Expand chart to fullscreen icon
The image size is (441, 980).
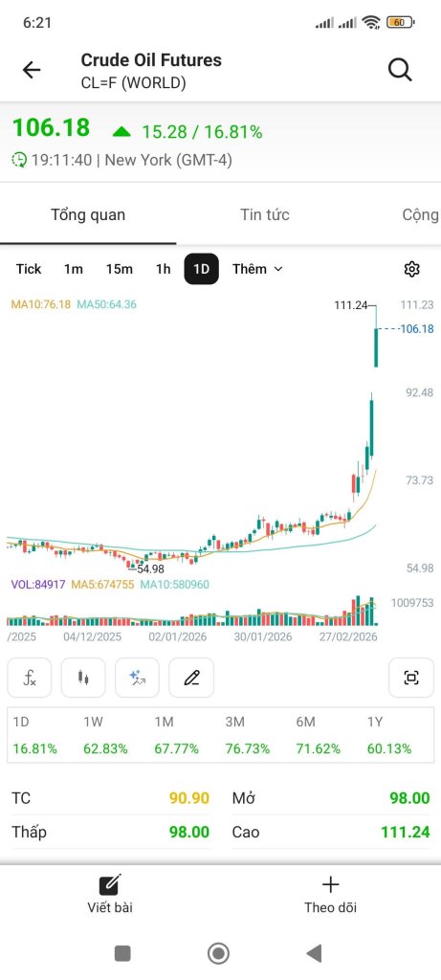pyautogui.click(x=411, y=678)
